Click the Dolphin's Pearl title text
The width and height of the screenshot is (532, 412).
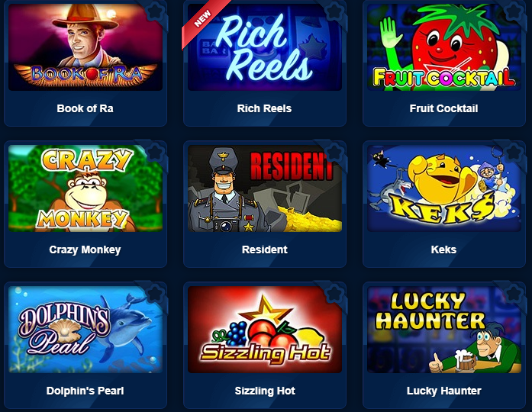tap(85, 391)
